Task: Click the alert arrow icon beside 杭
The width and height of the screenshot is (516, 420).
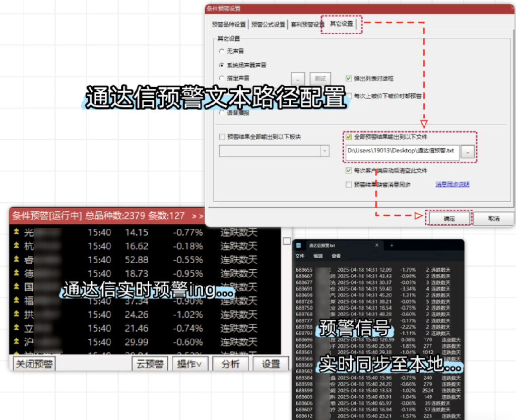Action: click(x=16, y=246)
